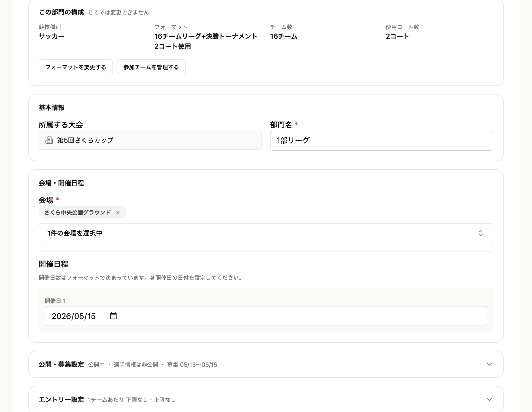Viewport: 532px width, 412px height.
Task: Open the calendar picker icon for 開催日 1
Action: pos(113,316)
